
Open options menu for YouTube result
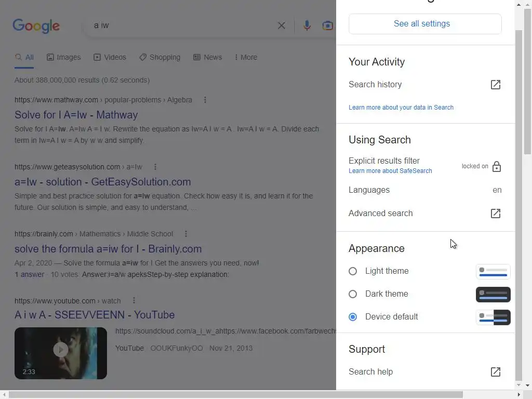(x=134, y=301)
